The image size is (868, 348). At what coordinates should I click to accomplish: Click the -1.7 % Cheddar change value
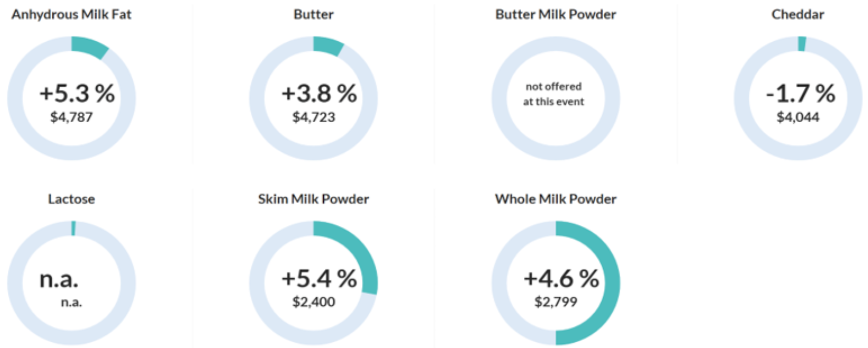click(x=801, y=93)
